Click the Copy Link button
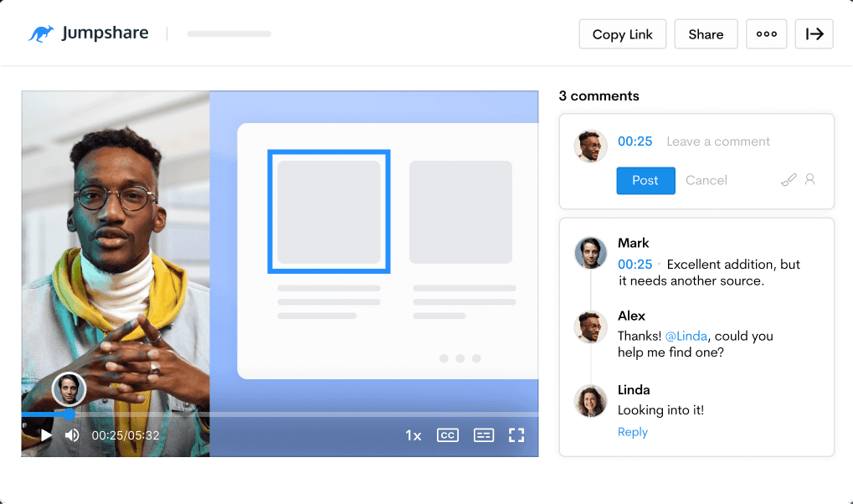 [x=622, y=34]
